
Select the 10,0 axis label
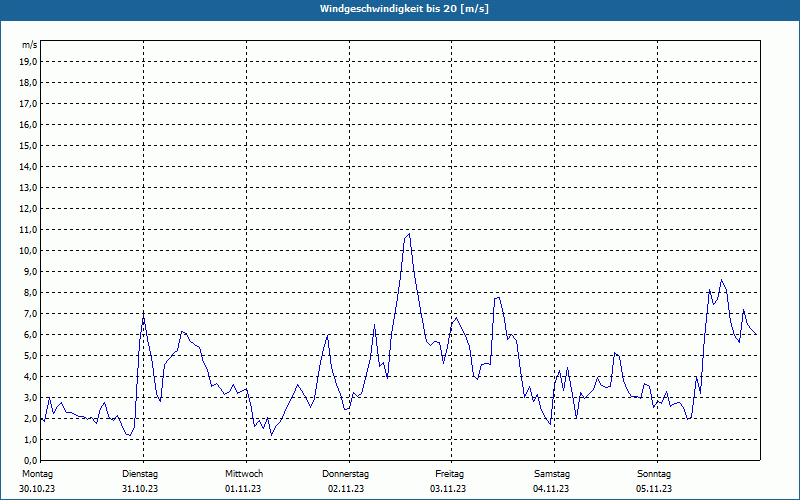tap(28, 251)
